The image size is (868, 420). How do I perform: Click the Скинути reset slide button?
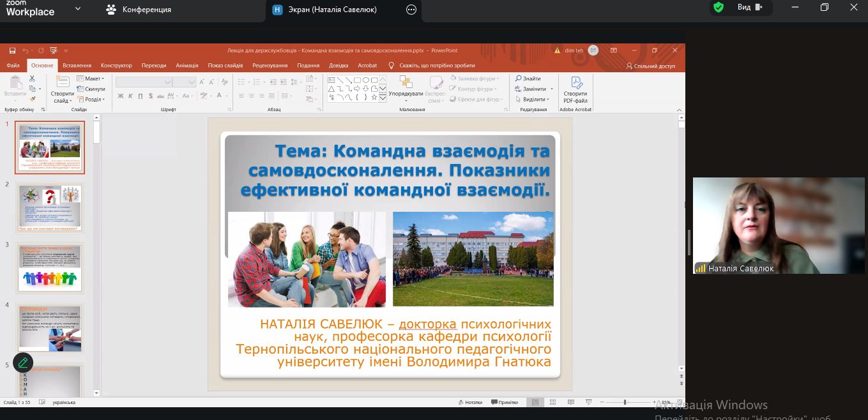(91, 89)
